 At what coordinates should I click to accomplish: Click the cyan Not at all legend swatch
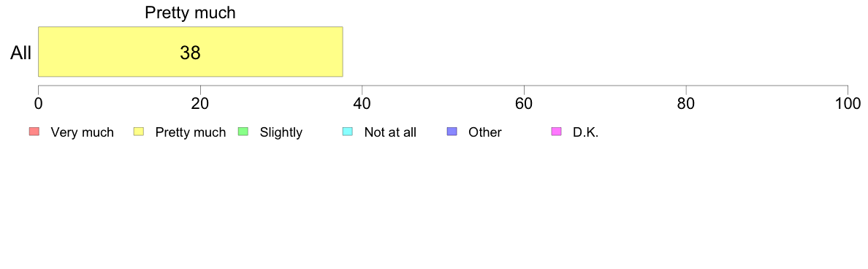click(x=347, y=132)
